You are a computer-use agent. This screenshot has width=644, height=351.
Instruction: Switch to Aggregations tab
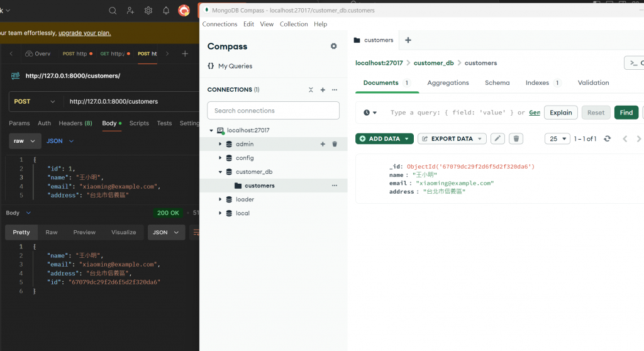tap(448, 82)
